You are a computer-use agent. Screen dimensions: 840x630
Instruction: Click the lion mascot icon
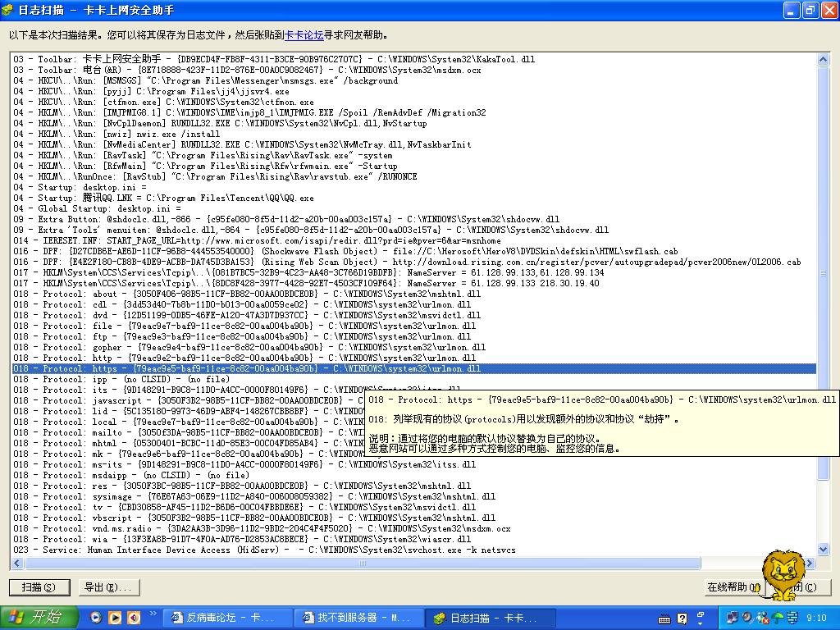point(783,573)
